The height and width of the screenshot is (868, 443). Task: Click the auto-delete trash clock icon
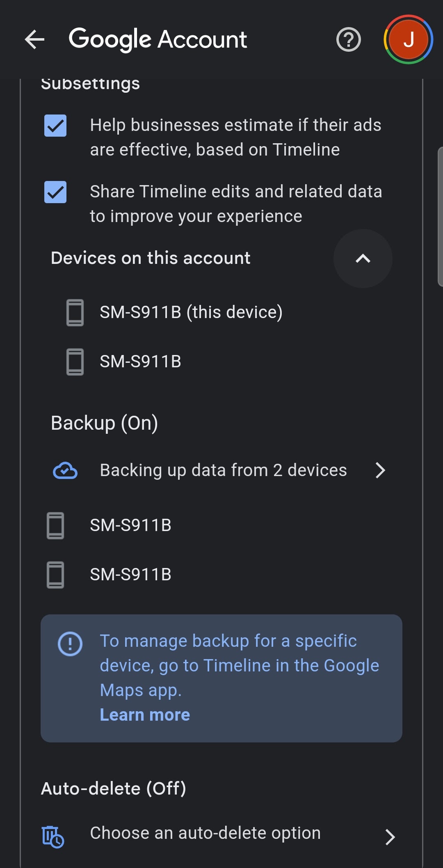point(53,836)
